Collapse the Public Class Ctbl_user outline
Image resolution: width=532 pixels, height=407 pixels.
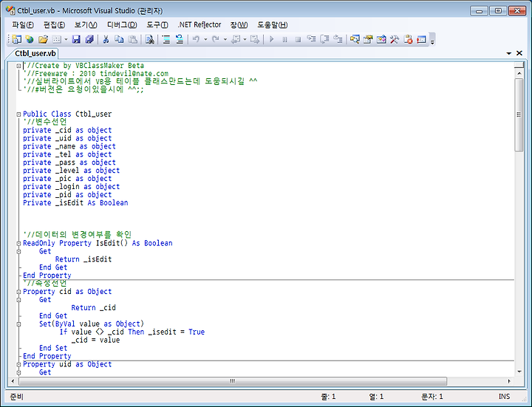pyautogui.click(x=18, y=114)
